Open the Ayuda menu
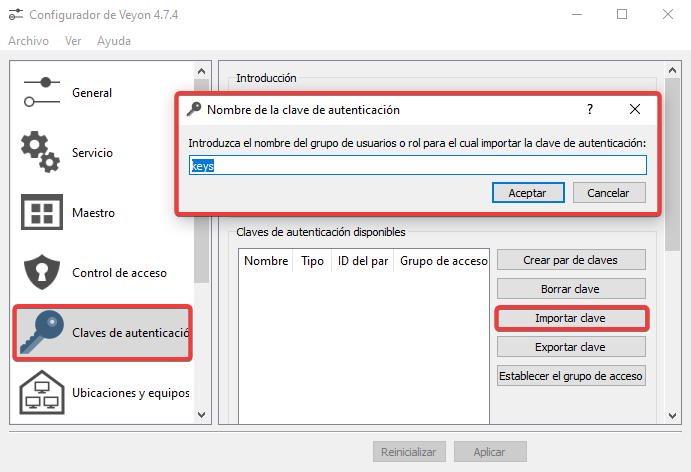Image resolution: width=691 pixels, height=472 pixels. 114,41
